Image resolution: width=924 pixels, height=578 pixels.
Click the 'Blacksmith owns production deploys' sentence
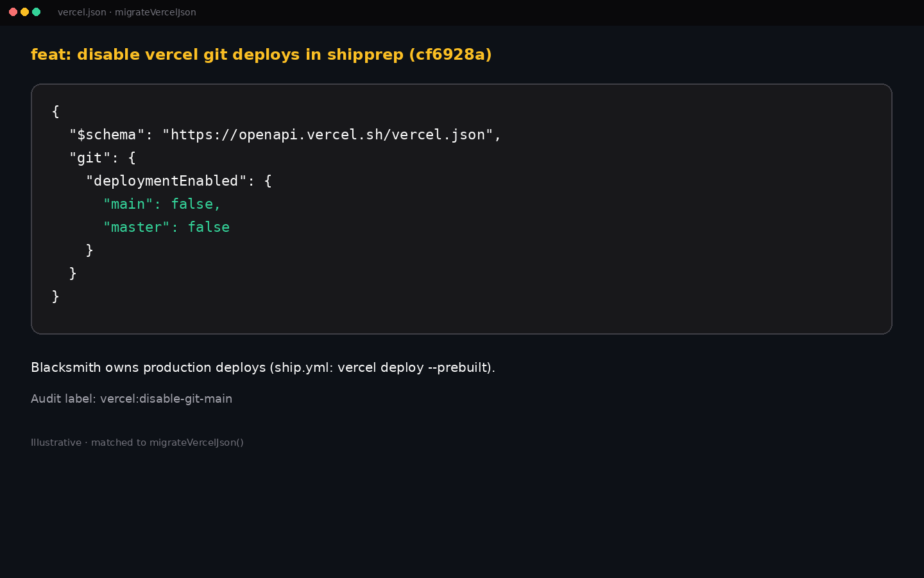pyautogui.click(x=263, y=367)
